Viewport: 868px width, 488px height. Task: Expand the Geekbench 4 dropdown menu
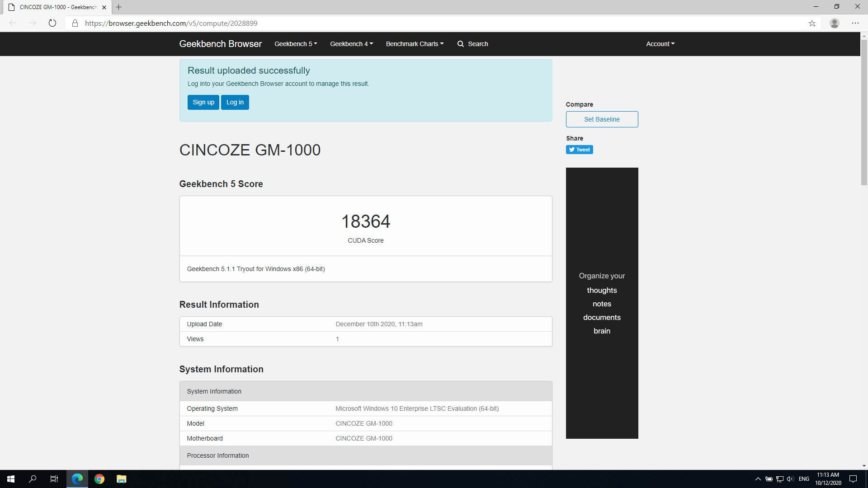(351, 44)
